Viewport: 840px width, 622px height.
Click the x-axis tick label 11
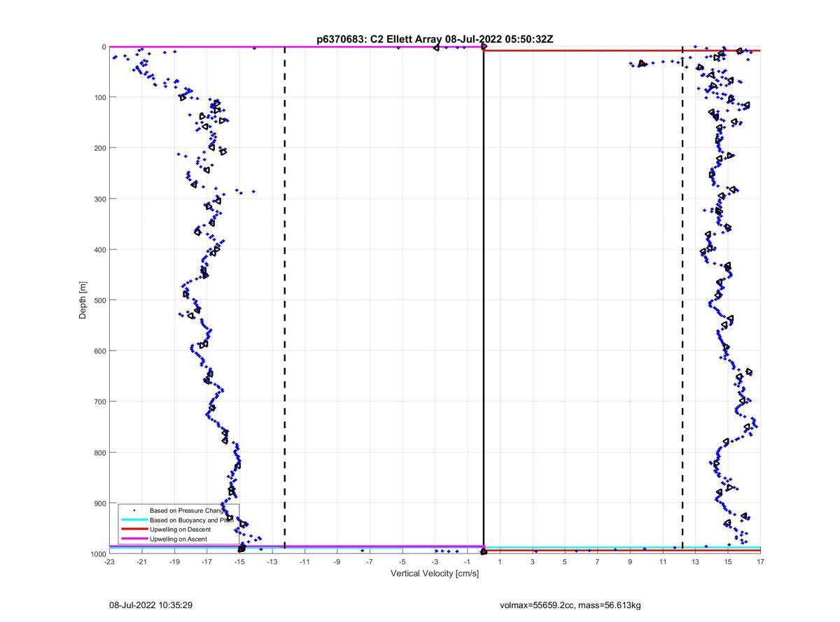[x=663, y=561]
